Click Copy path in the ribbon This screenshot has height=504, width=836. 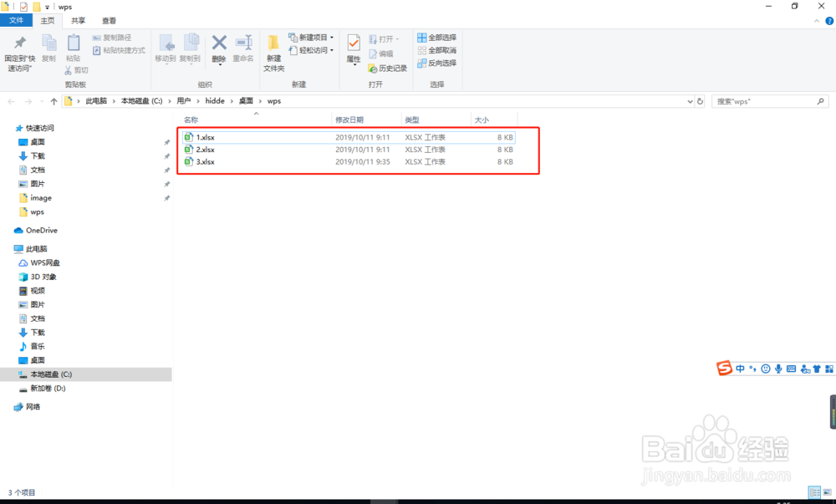pos(112,38)
